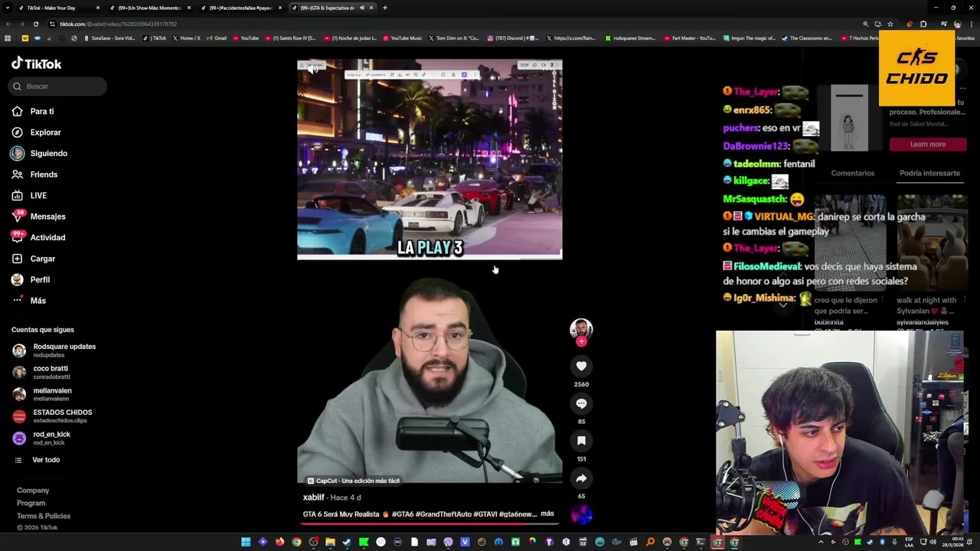Viewport: 980px width, 551px height.
Task: Switch to the Comentarios tab
Action: 853,174
